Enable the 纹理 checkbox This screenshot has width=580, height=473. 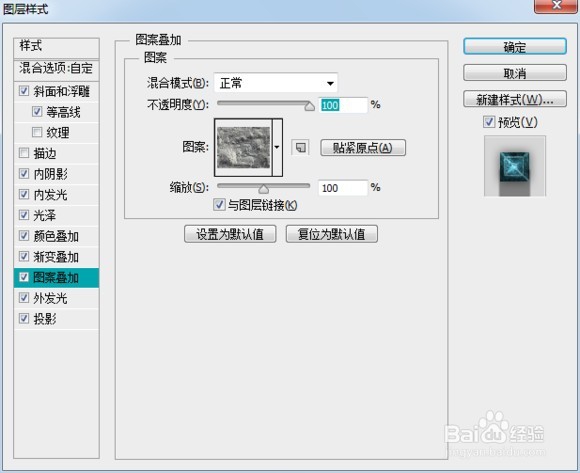tap(37, 132)
